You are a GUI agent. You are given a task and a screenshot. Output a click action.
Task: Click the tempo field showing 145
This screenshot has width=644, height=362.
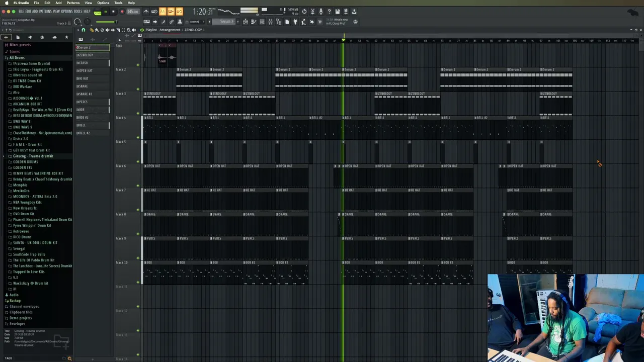pos(133,11)
